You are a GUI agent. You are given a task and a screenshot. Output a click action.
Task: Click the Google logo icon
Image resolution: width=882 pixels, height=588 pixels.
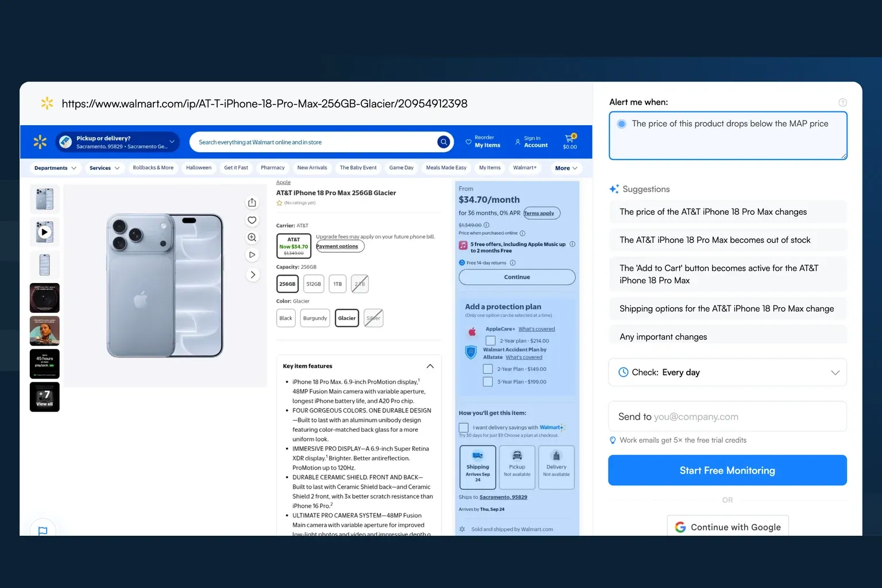pyautogui.click(x=680, y=527)
